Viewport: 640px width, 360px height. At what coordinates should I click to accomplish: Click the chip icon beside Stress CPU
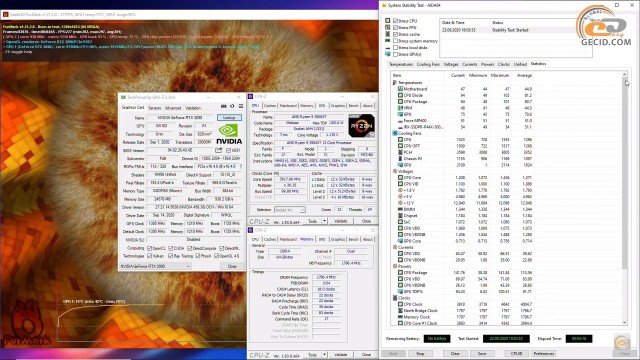click(x=387, y=20)
